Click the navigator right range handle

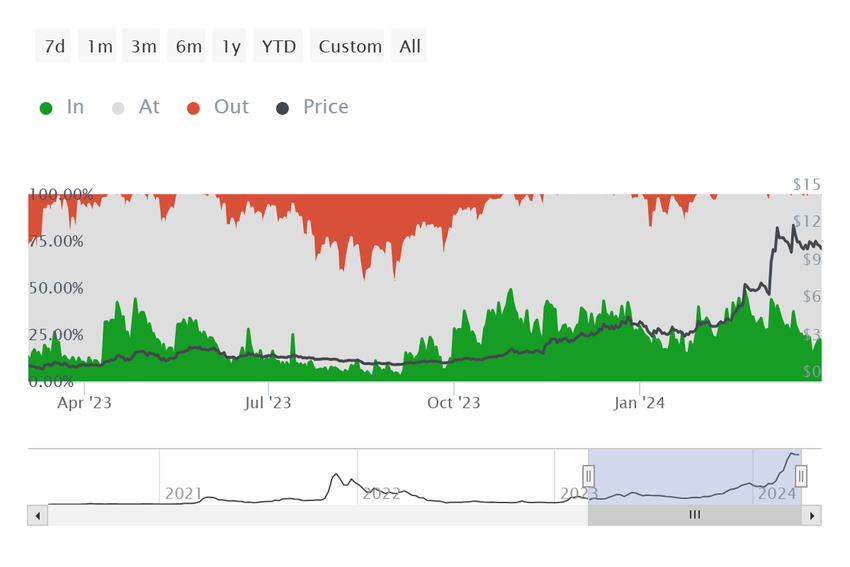801,476
